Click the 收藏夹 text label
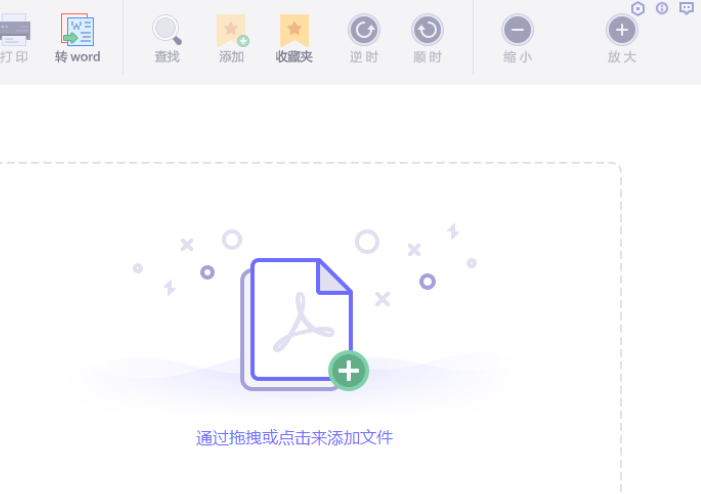This screenshot has height=494, width=701. [x=294, y=57]
